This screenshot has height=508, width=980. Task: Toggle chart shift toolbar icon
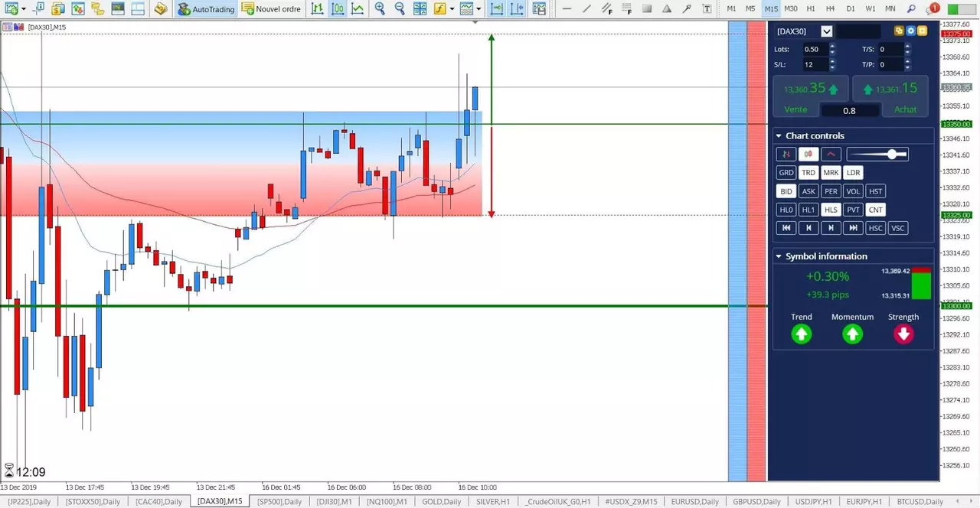tap(517, 9)
